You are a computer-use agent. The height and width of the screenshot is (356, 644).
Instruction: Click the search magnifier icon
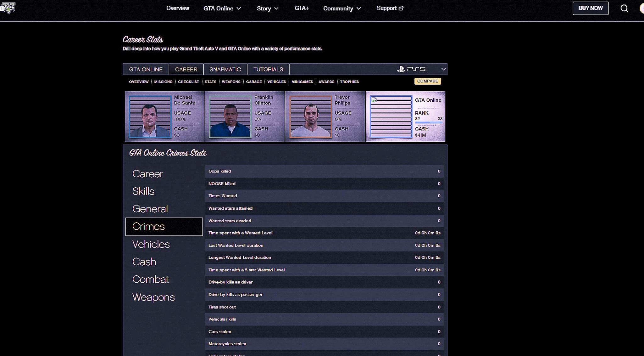pos(624,8)
